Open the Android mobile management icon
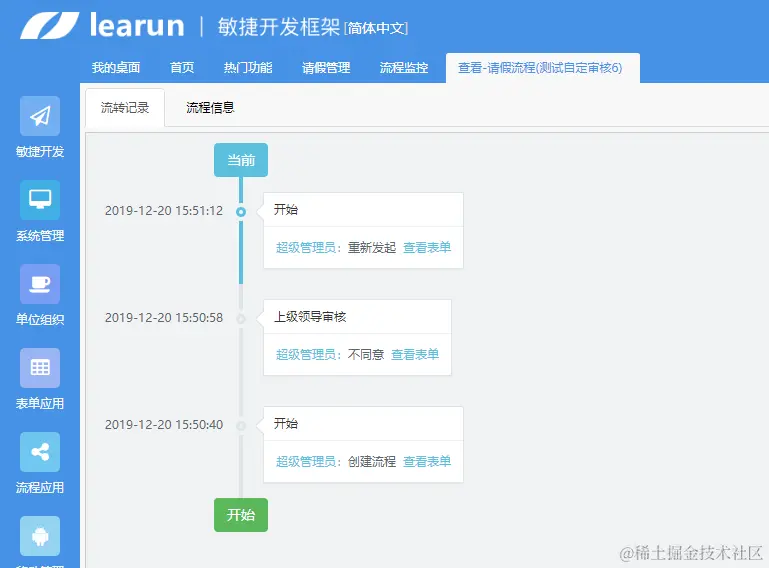 point(40,536)
